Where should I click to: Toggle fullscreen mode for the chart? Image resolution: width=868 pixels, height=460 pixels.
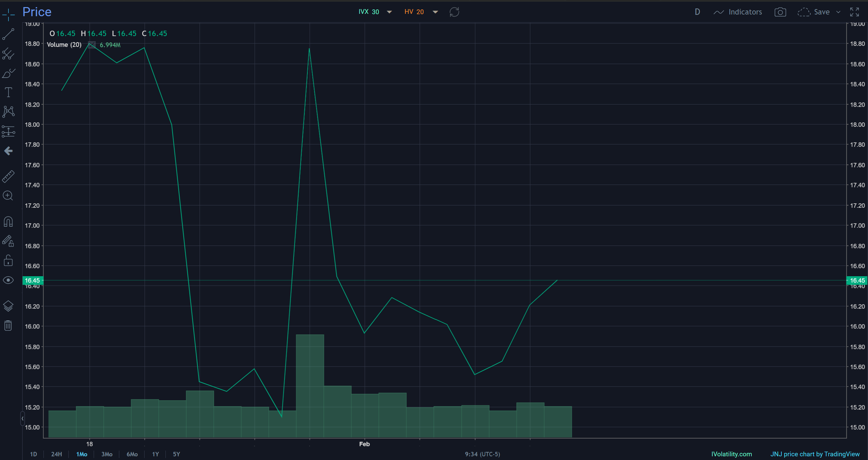854,12
